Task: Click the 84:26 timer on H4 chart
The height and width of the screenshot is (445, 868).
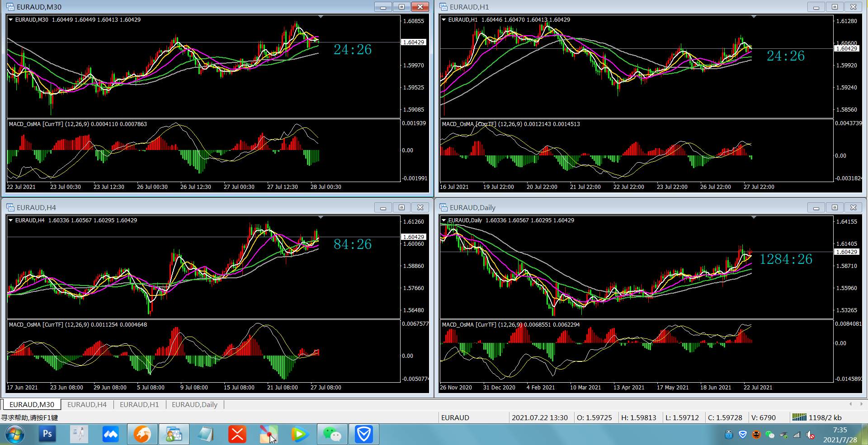Action: tap(353, 244)
